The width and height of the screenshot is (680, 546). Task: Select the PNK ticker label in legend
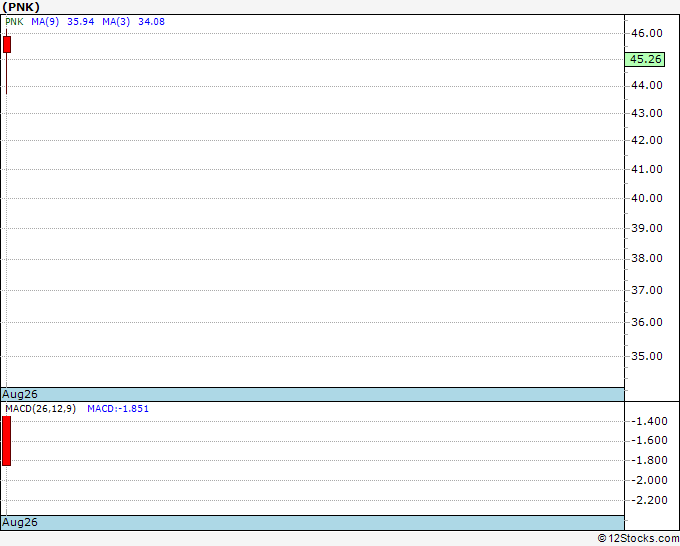point(14,22)
